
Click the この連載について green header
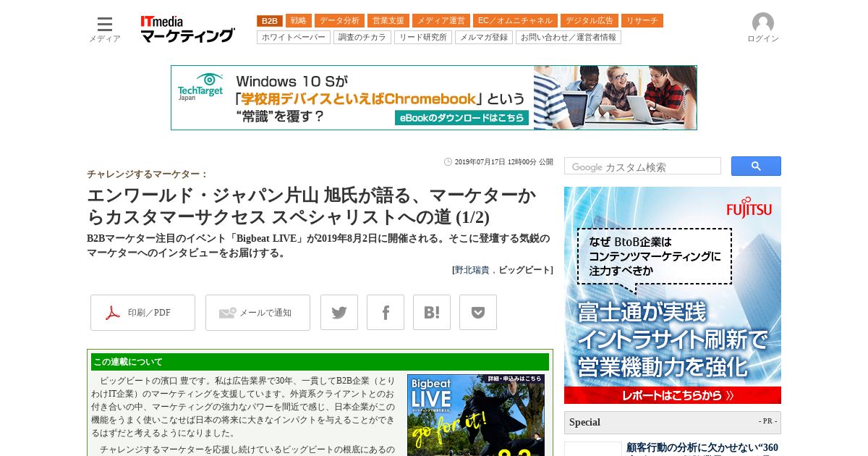click(320, 362)
